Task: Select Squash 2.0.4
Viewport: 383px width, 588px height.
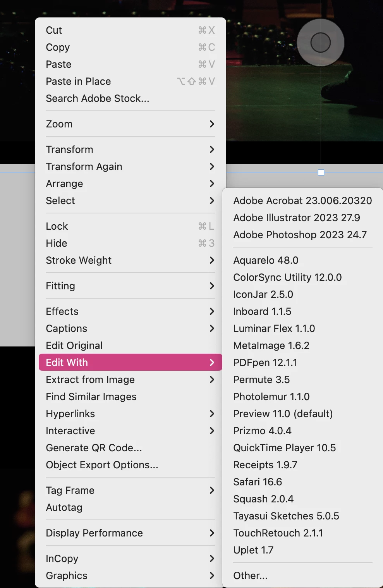Action: click(x=303, y=499)
